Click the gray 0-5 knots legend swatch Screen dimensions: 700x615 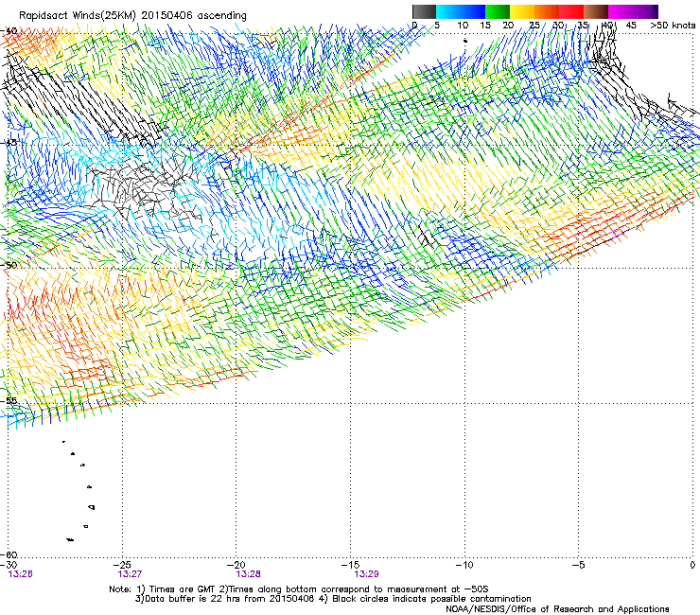coord(424,11)
